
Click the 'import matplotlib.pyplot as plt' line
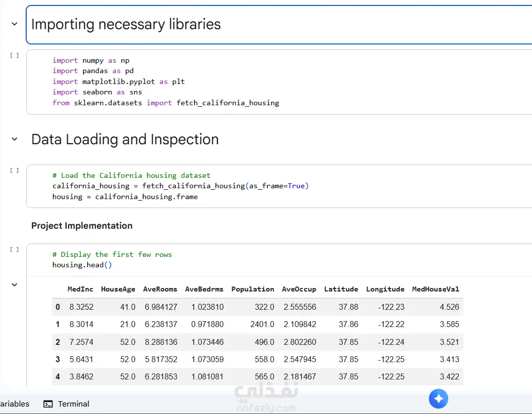[119, 82]
